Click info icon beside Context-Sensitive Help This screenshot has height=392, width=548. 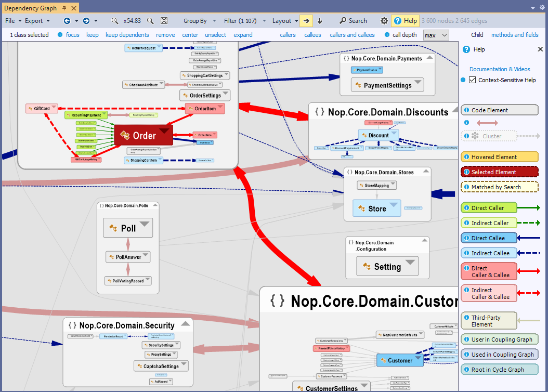[x=463, y=80]
